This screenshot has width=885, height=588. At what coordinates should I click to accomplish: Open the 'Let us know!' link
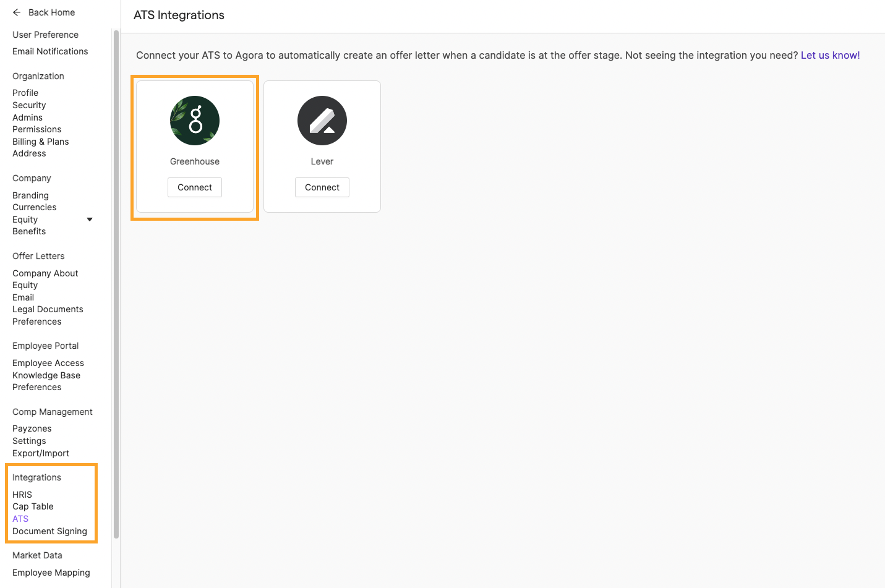pos(830,55)
